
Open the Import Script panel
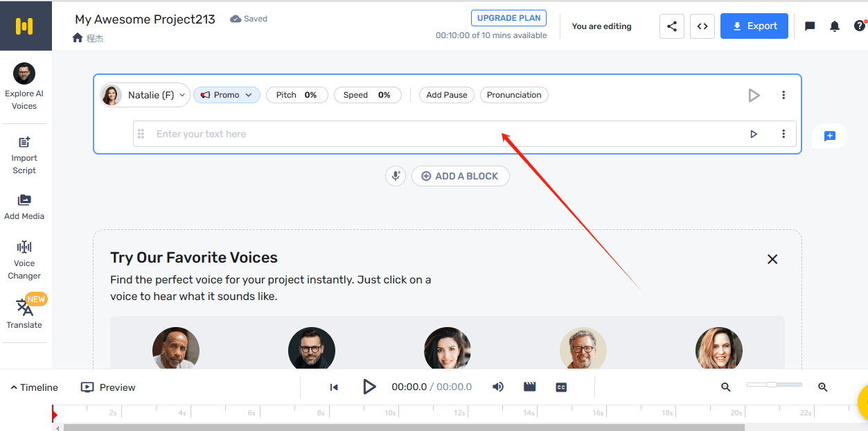pos(24,155)
